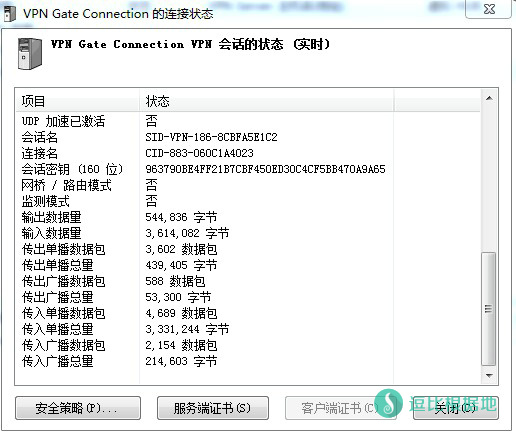Click the server computer icon in the header
Image resolution: width=516 pixels, height=433 pixels.
click(30, 53)
